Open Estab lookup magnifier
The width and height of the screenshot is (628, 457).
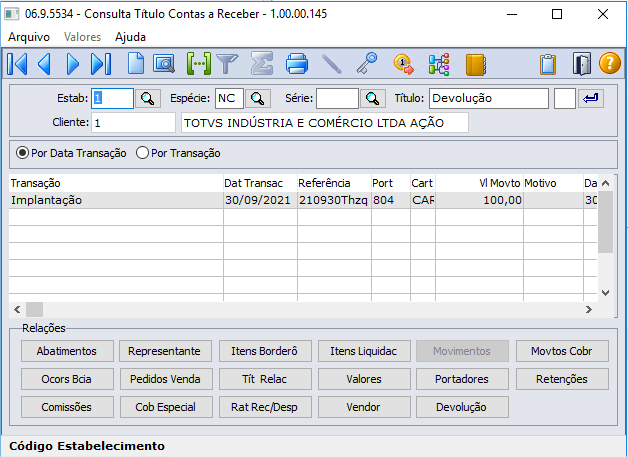(x=148, y=99)
